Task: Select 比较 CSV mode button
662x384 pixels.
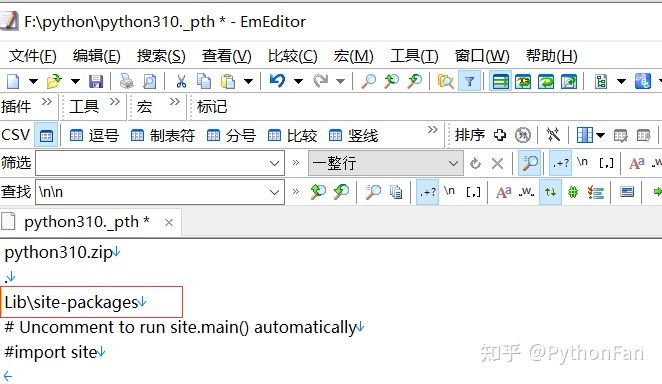Action: (x=293, y=135)
